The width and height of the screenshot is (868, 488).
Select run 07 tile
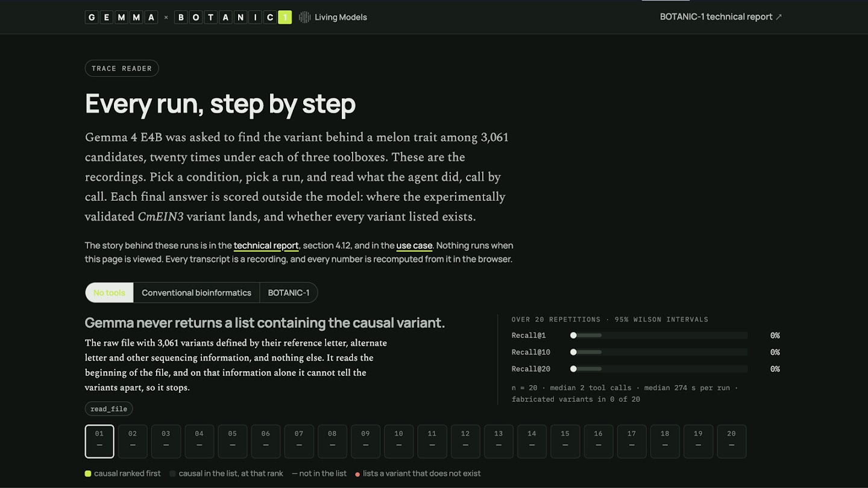coord(299,441)
